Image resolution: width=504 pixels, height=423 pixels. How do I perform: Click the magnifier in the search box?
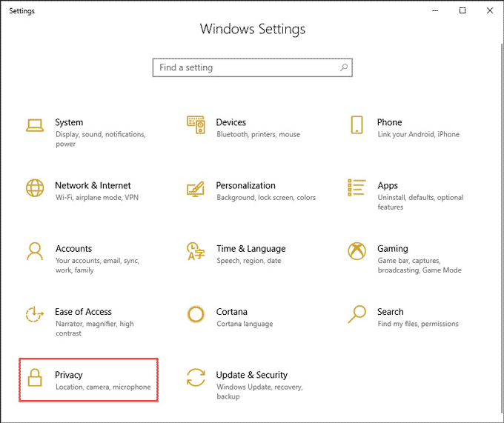[344, 67]
